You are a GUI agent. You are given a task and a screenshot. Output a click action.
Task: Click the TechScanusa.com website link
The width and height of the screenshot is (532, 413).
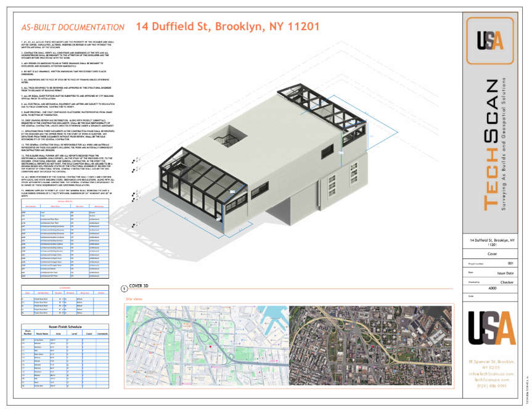(x=491, y=380)
